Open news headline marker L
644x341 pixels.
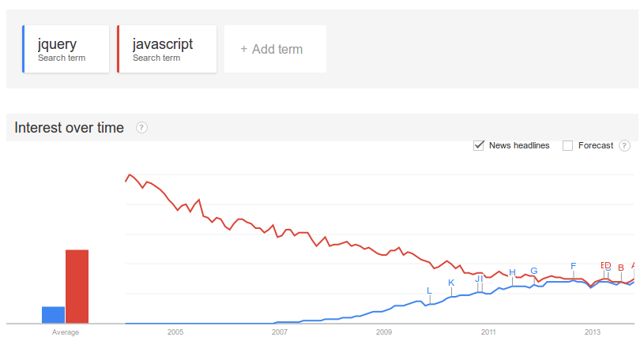(x=429, y=290)
